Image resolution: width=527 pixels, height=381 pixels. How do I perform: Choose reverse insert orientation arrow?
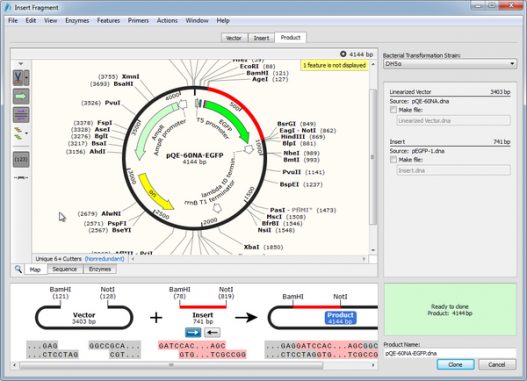212,332
